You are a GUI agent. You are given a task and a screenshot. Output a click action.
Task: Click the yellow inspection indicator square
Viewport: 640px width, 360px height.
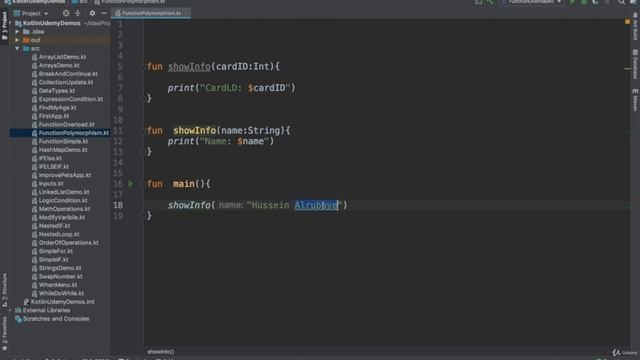[627, 21]
